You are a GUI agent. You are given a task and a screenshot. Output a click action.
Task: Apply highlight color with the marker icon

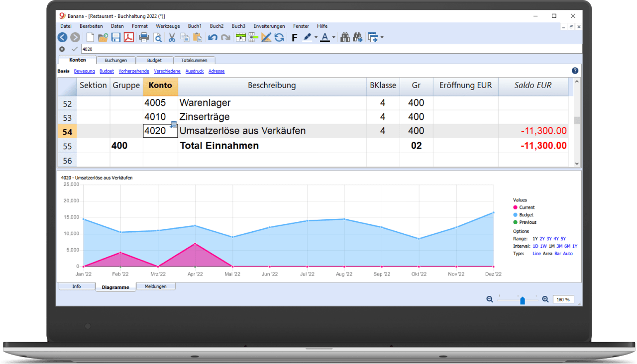pyautogui.click(x=308, y=37)
